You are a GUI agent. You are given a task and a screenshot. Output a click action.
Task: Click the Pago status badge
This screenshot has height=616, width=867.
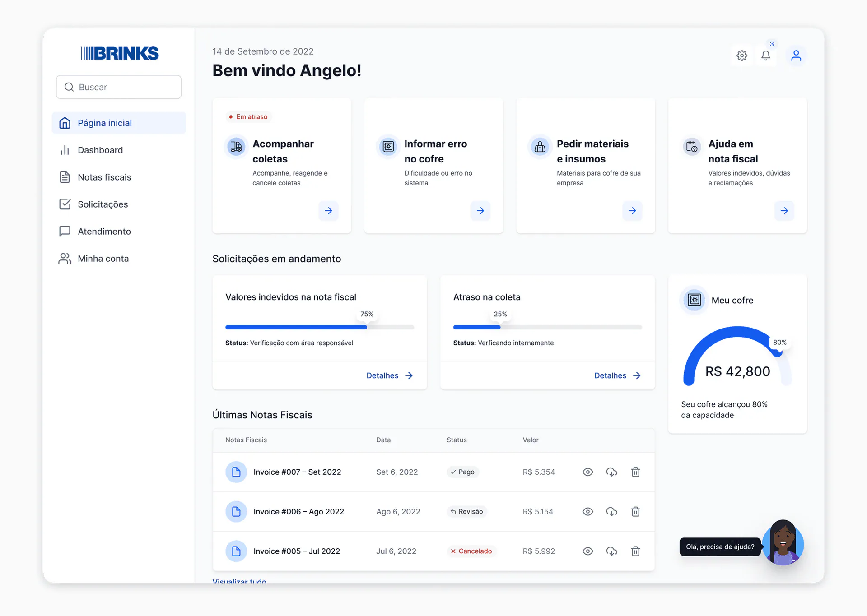(x=463, y=472)
